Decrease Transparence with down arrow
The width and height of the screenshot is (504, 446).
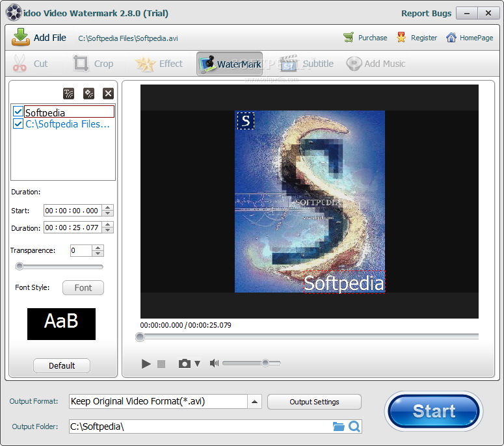click(98, 254)
